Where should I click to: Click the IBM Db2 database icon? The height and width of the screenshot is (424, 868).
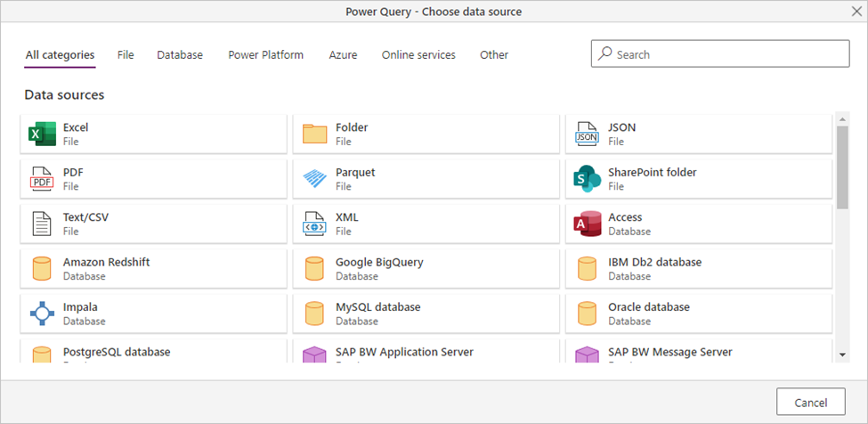click(587, 268)
